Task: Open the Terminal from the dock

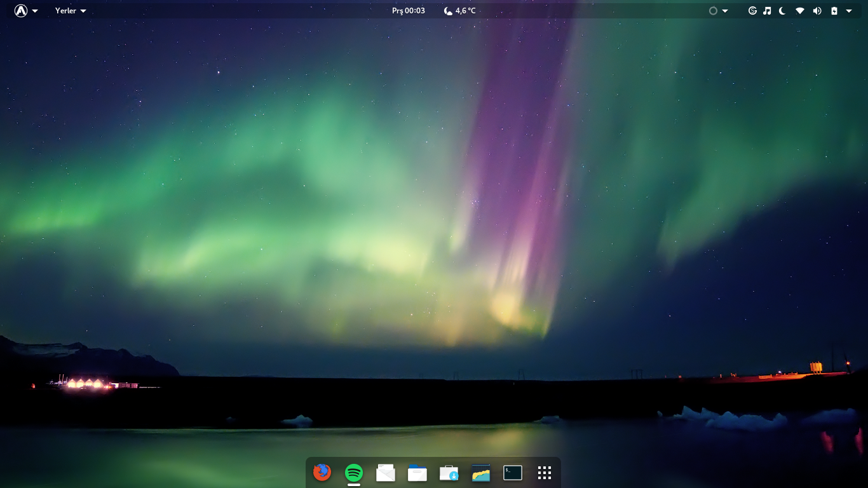Action: pyautogui.click(x=513, y=473)
